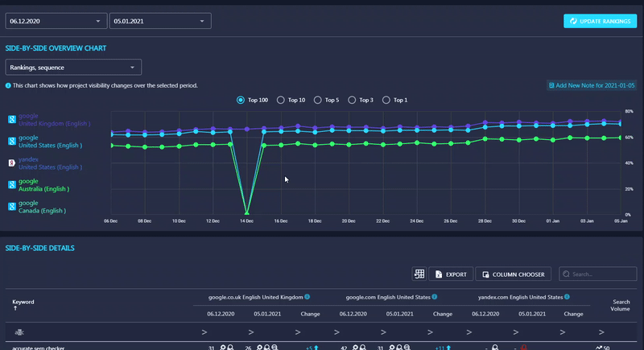Click the magnifier icon in the search box
The height and width of the screenshot is (350, 644).
click(x=567, y=274)
